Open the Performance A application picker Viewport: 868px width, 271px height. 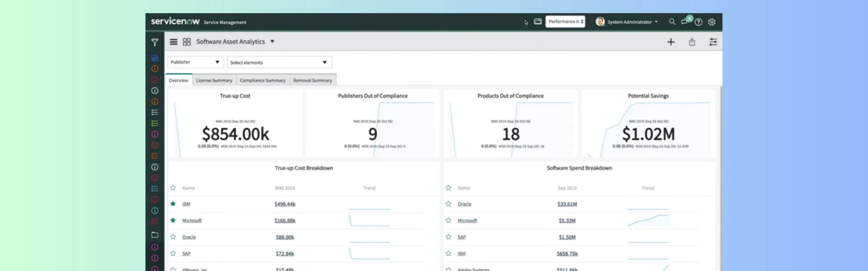[565, 22]
